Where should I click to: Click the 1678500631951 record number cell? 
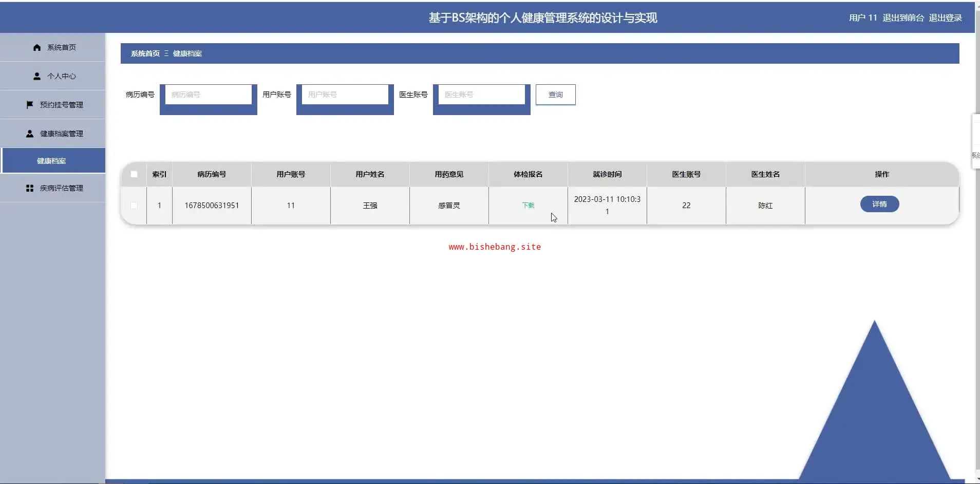(212, 206)
